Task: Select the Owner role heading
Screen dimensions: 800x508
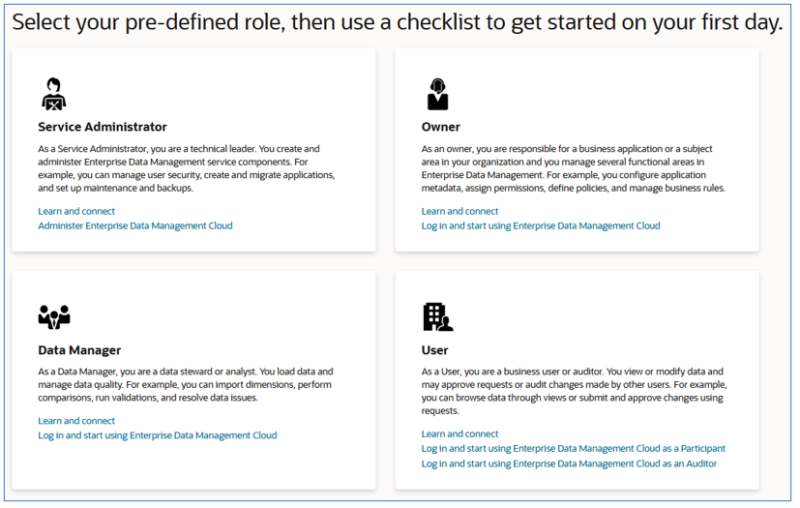Action: pos(441,127)
